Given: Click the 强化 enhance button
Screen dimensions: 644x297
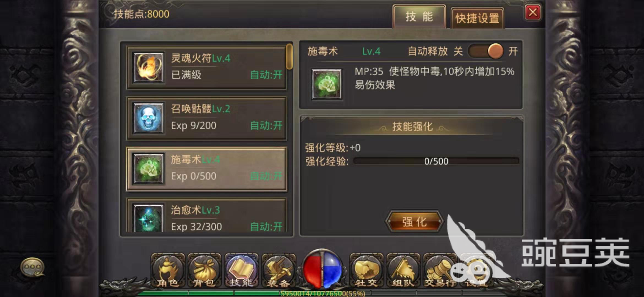Looking at the screenshot, I should tap(414, 222).
